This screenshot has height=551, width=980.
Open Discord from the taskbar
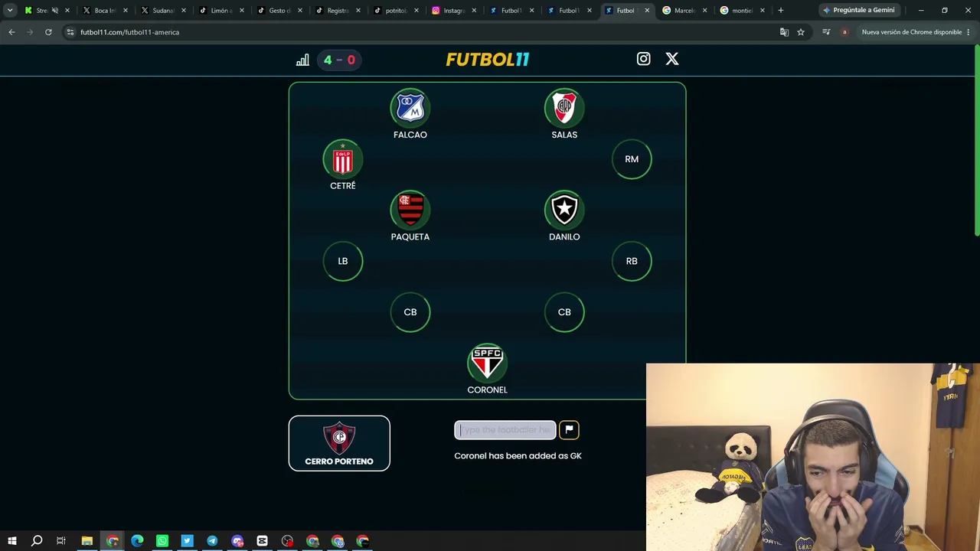point(237,541)
